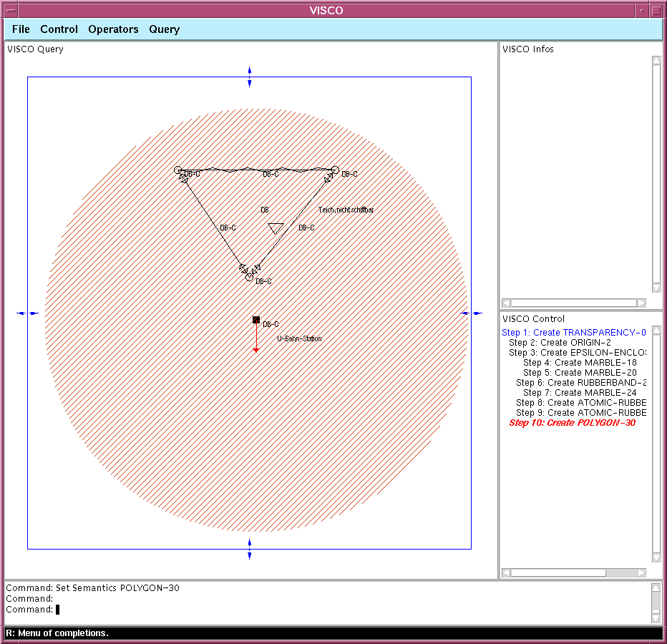Click the U-Bahn-Station label
The height and width of the screenshot is (644, 667).
pyautogui.click(x=299, y=338)
